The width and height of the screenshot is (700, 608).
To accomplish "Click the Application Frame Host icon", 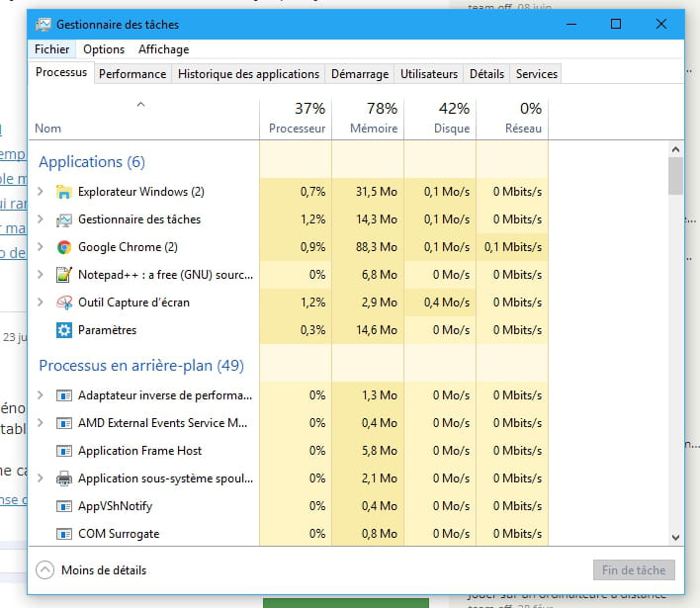I will tap(64, 451).
